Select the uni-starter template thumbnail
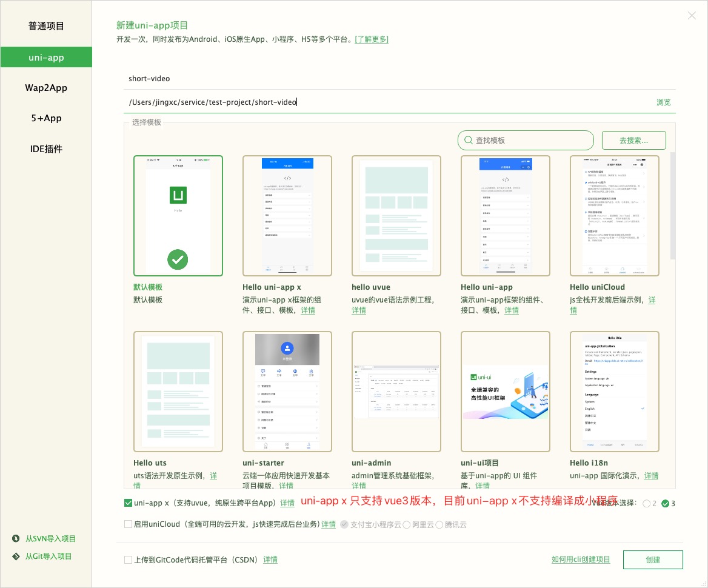The image size is (708, 588). [287, 392]
